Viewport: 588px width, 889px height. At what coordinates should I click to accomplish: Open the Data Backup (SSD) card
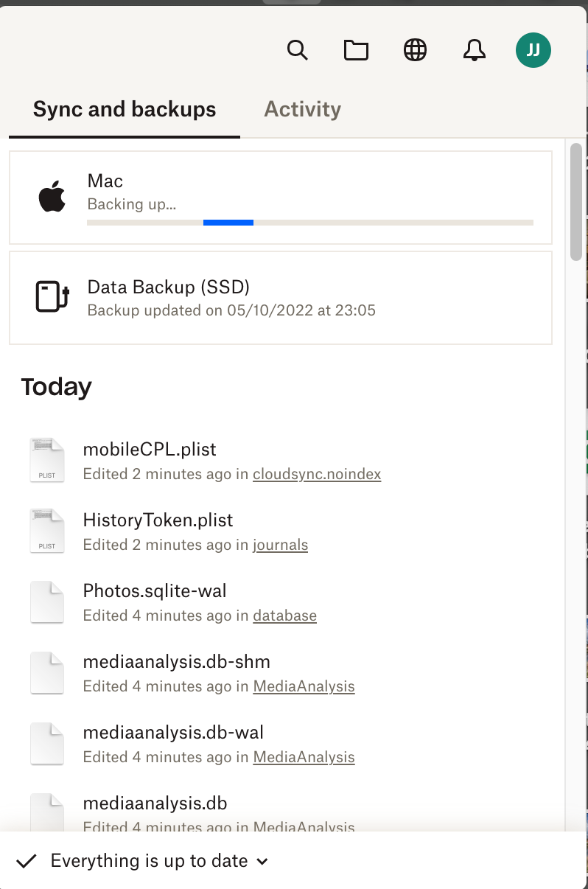280,297
